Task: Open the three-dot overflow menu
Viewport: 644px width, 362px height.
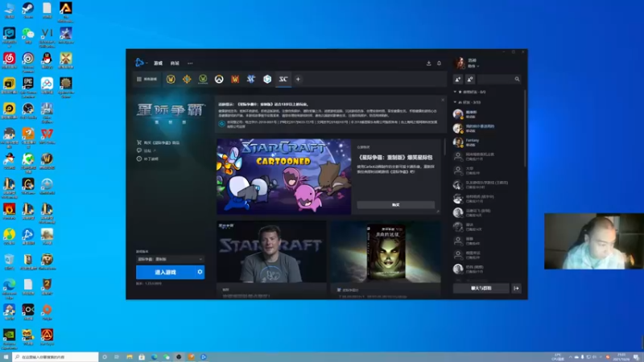Action: pos(190,64)
